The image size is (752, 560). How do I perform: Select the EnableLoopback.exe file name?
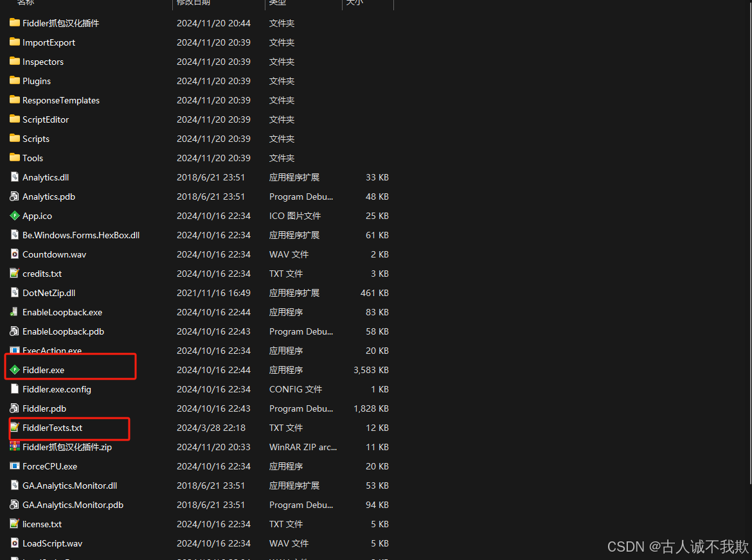(62, 312)
